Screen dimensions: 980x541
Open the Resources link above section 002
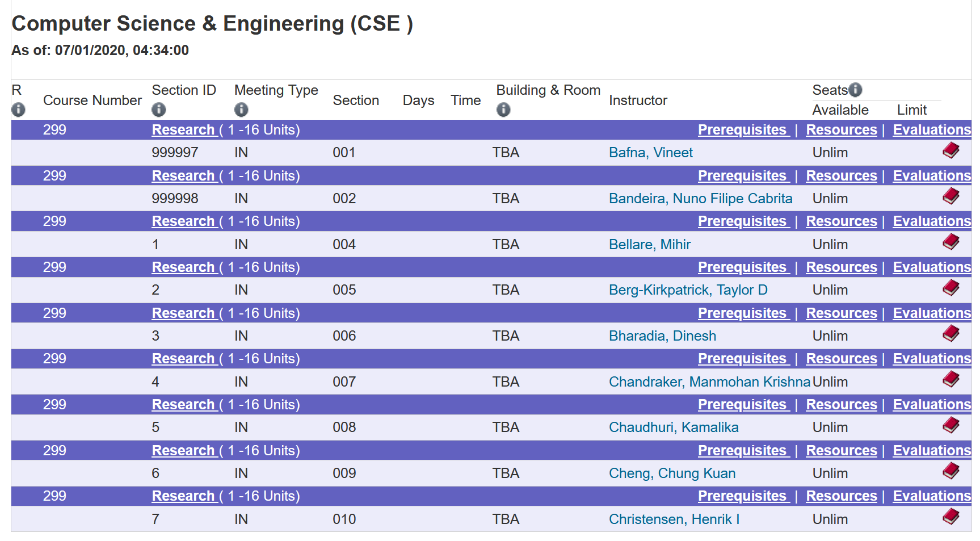click(842, 176)
